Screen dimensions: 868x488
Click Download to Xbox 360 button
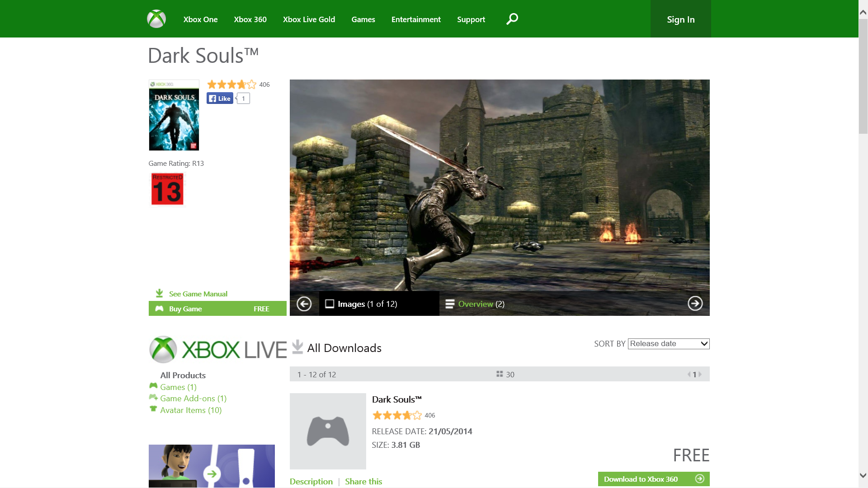(x=654, y=479)
